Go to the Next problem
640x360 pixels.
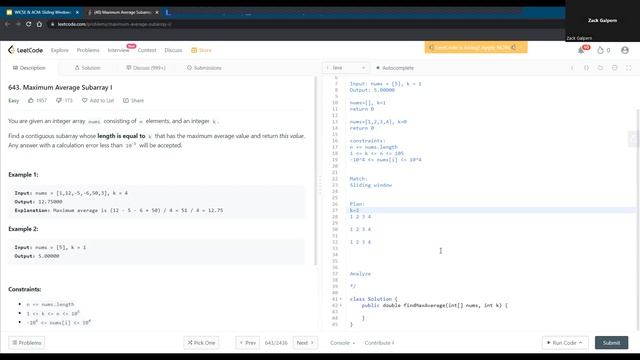point(305,342)
